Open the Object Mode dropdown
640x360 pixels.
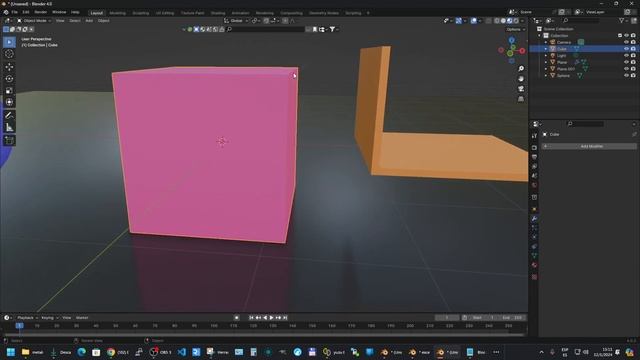click(x=34, y=20)
